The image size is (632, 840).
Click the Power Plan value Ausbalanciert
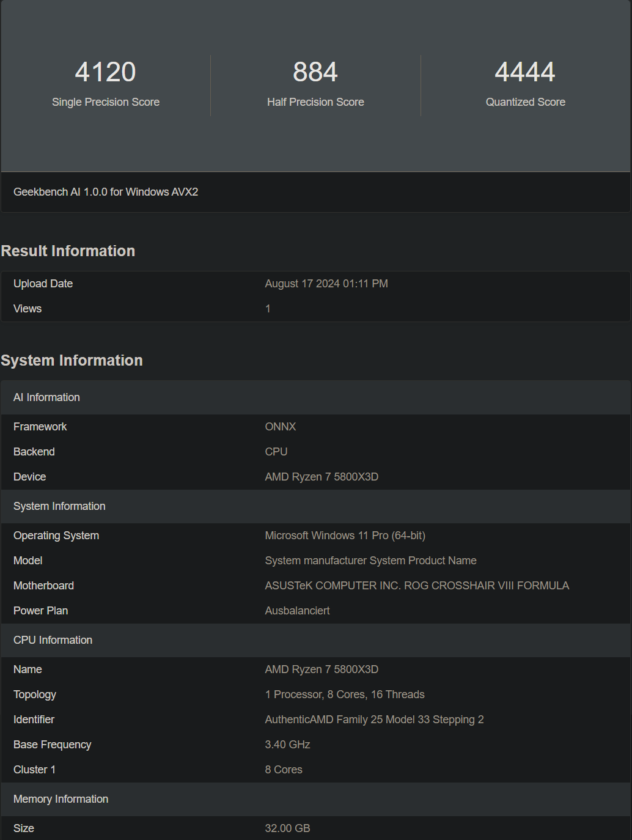point(297,611)
